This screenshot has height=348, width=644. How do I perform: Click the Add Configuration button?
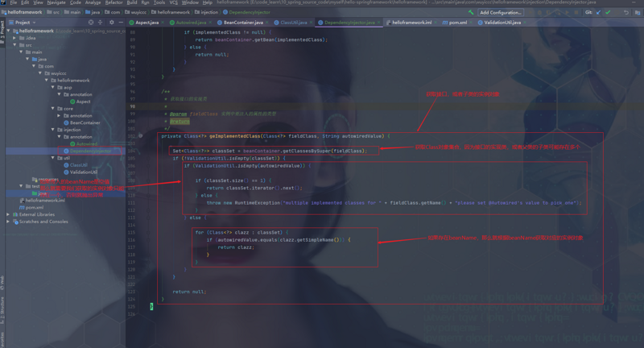pos(500,12)
